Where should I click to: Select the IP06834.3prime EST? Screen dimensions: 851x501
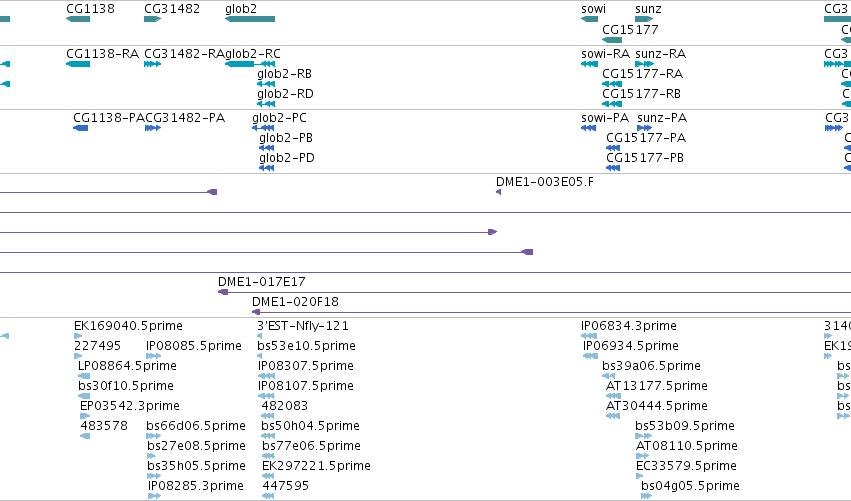tap(589, 337)
